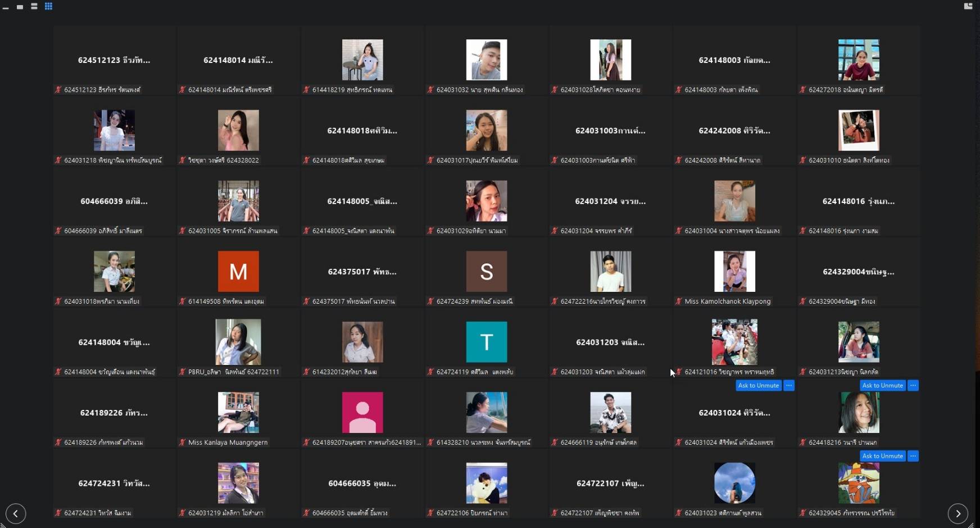Go to previous page of participants arrow
The width and height of the screenshot is (980, 528).
tap(16, 513)
